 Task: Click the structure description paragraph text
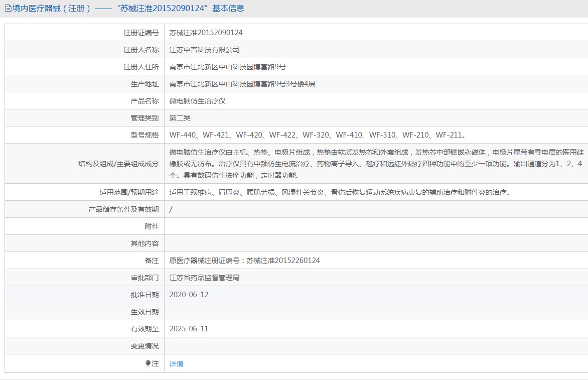point(376,164)
